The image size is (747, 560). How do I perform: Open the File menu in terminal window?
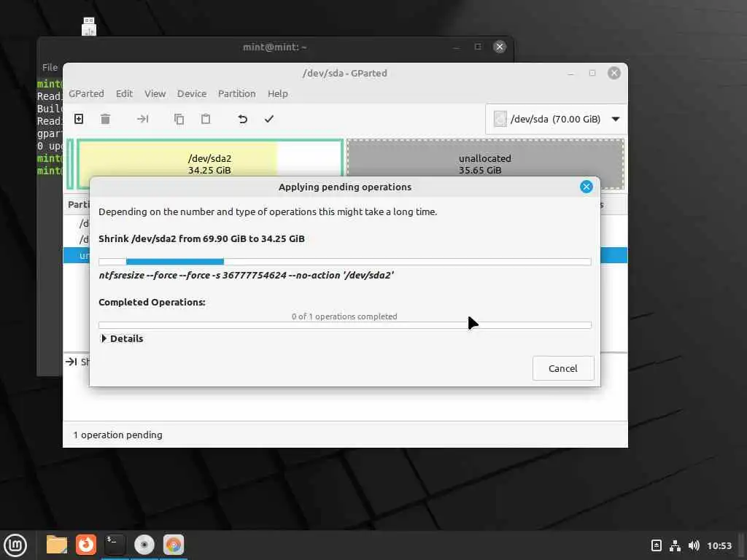pos(50,68)
